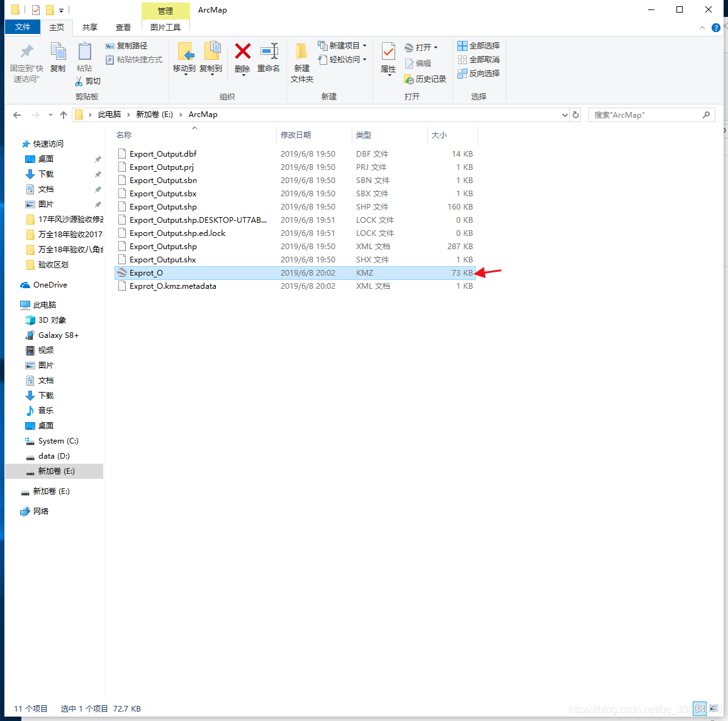This screenshot has height=721, width=728.
Task: Select the file Export_Output.dbf
Action: [x=295, y=154]
